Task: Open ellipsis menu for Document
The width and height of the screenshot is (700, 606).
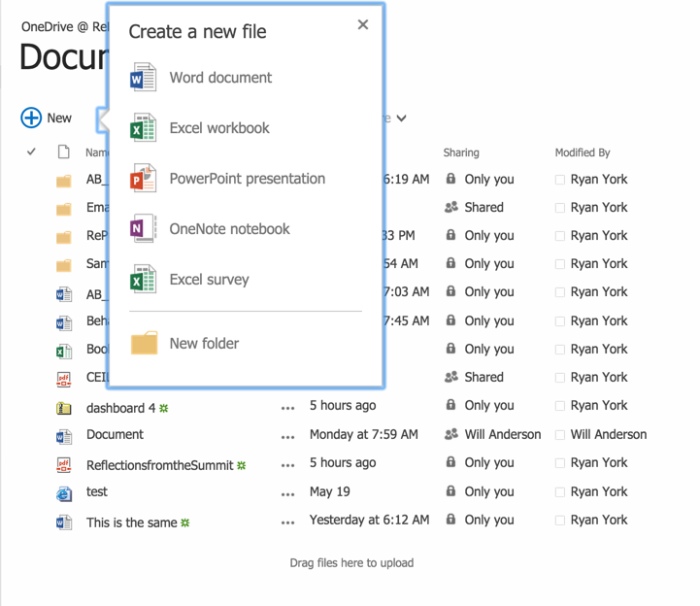Action: [288, 437]
